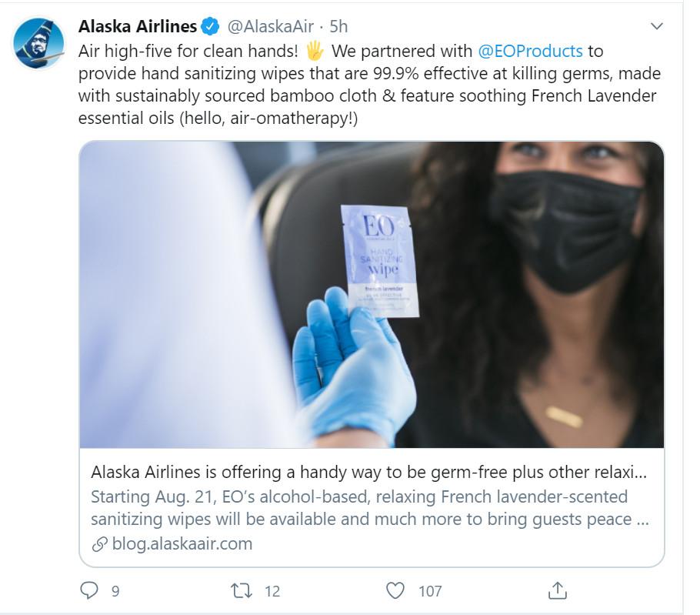Screen dimensions: 700x615
Task: Retweet the Alaska Airlines post
Action: (x=242, y=590)
